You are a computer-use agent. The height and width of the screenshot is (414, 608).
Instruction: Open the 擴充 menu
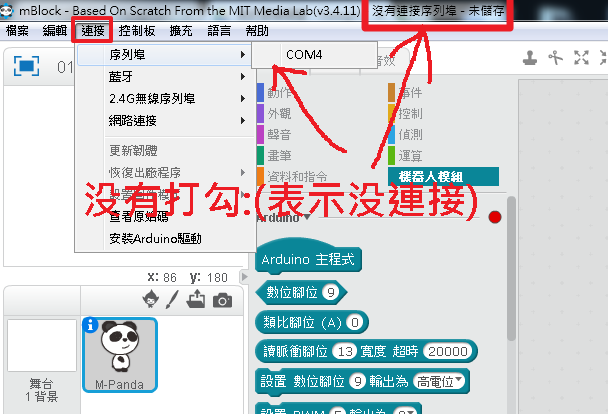click(181, 31)
